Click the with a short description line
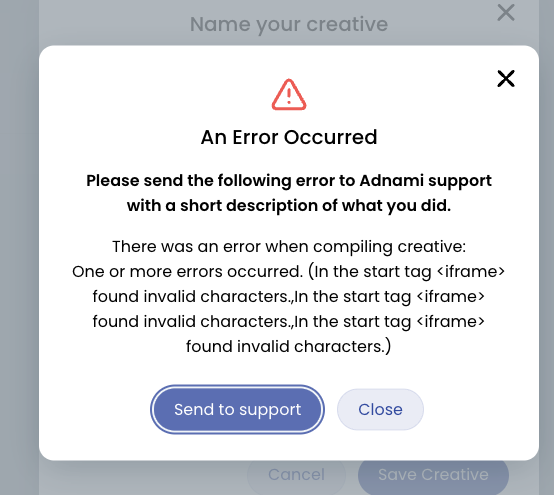This screenshot has height=495, width=554. click(289, 206)
